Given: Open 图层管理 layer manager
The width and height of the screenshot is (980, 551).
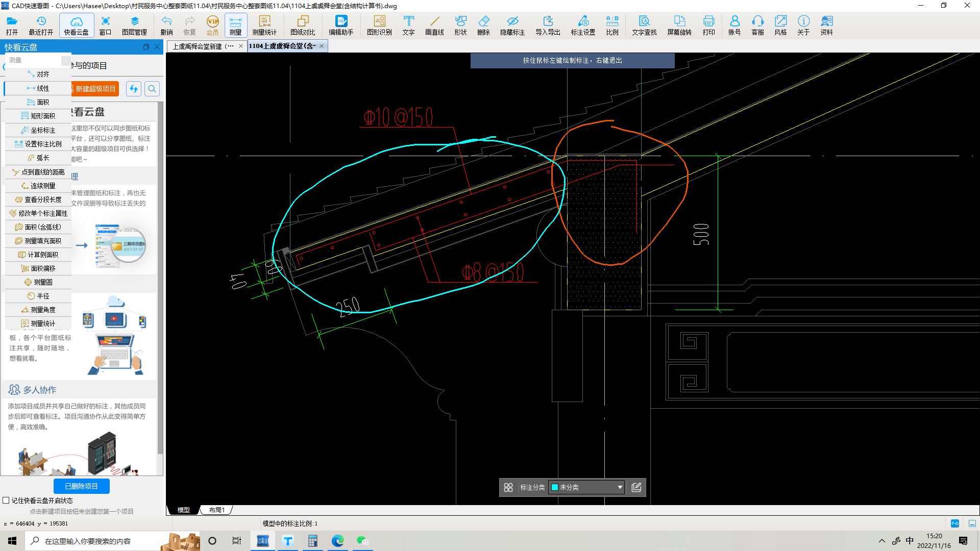Looking at the screenshot, I should click(134, 25).
